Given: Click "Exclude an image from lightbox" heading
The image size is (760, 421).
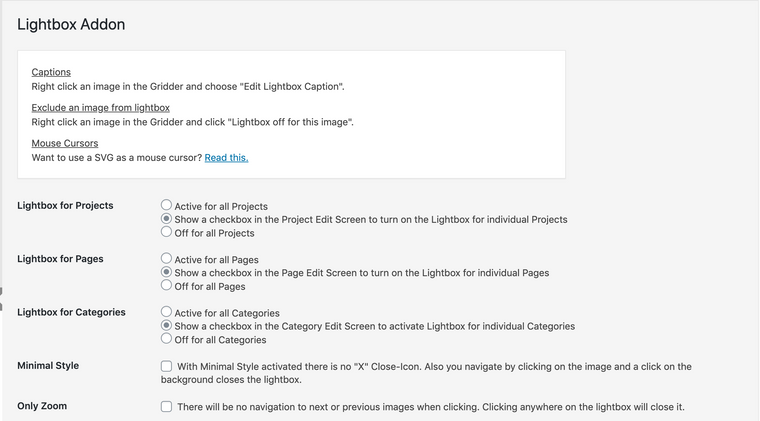Looking at the screenshot, I should pyautogui.click(x=100, y=107).
